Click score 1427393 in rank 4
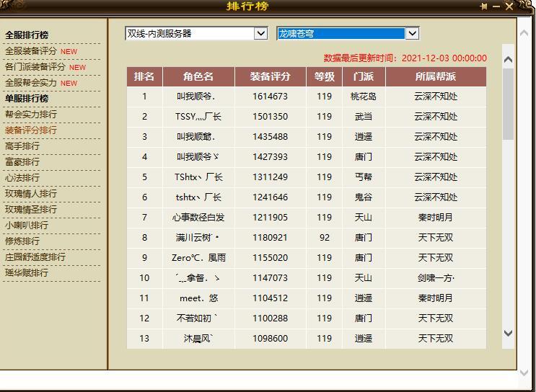This screenshot has height=392, width=536. coord(270,157)
